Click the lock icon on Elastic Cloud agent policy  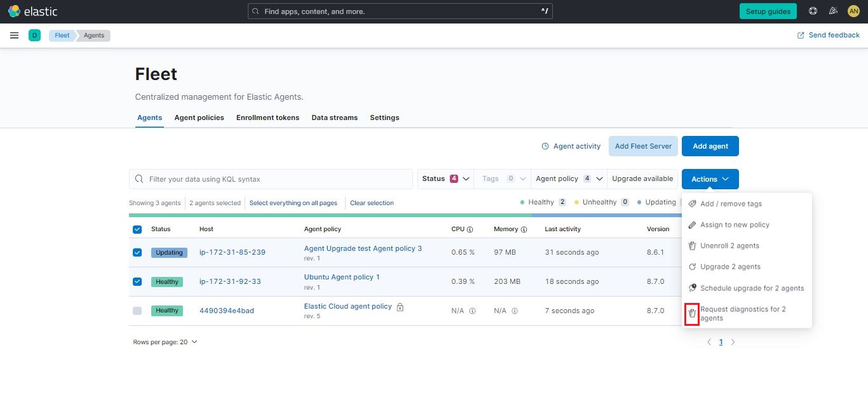click(x=400, y=305)
